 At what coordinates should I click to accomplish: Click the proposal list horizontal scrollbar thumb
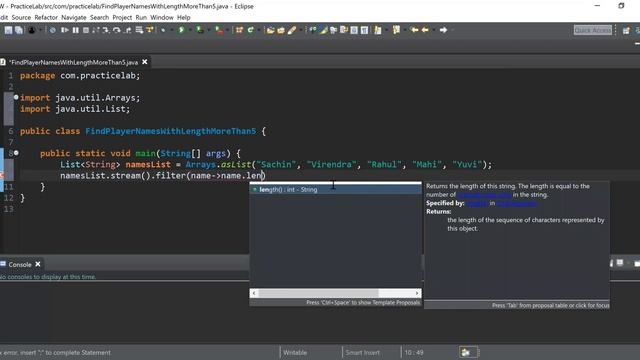pos(318,293)
